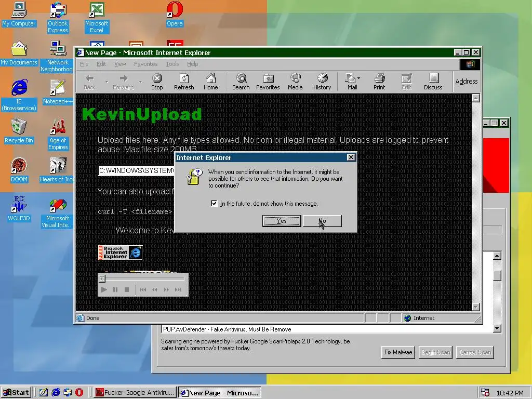Open the Tools menu

click(x=172, y=64)
